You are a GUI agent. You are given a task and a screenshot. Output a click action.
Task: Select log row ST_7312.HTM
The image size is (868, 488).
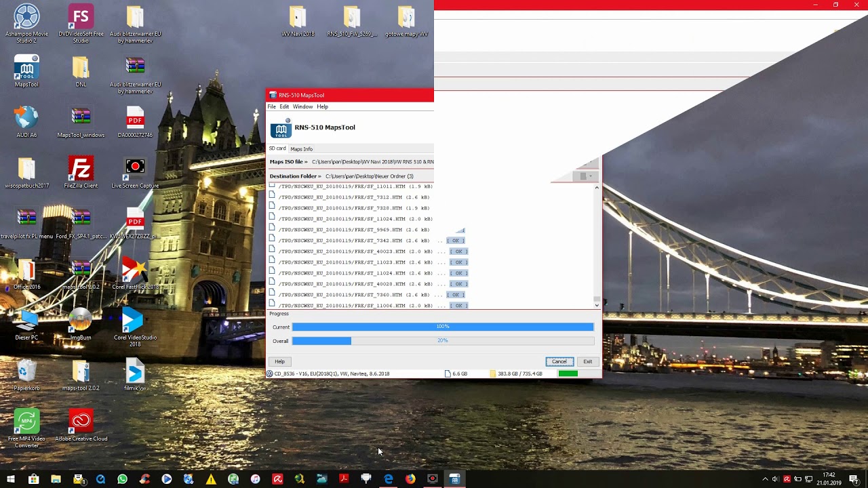[351, 197]
